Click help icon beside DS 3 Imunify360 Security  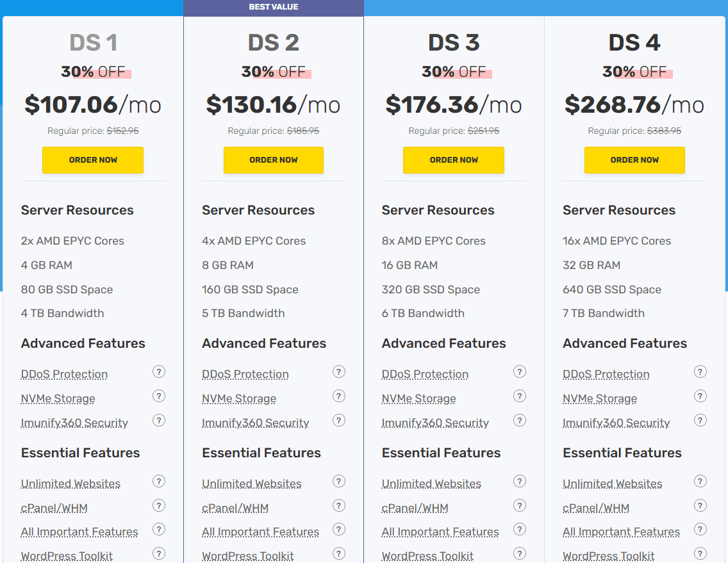[x=520, y=421]
